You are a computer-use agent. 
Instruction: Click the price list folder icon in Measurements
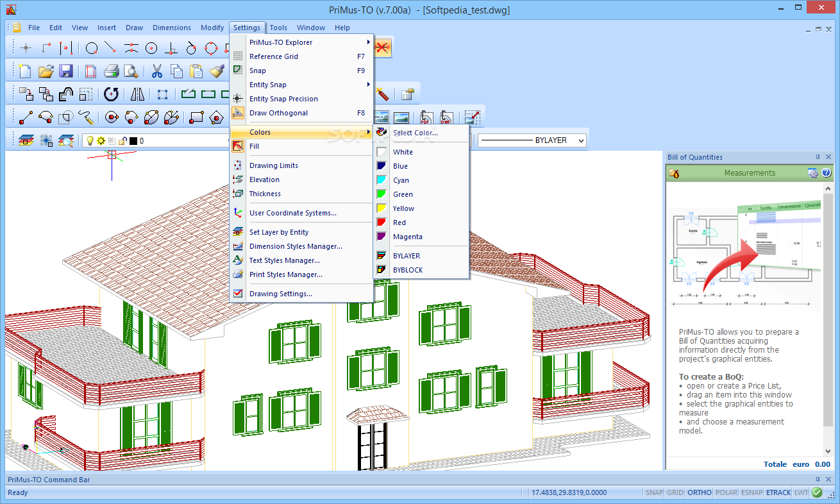674,173
